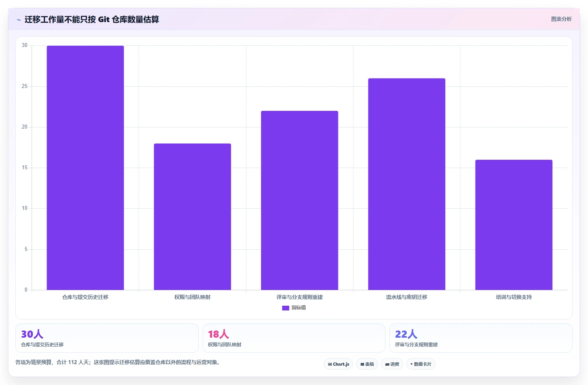Click the 进度 tag pill
Viewport: 588px width, 385px height.
pos(392,364)
